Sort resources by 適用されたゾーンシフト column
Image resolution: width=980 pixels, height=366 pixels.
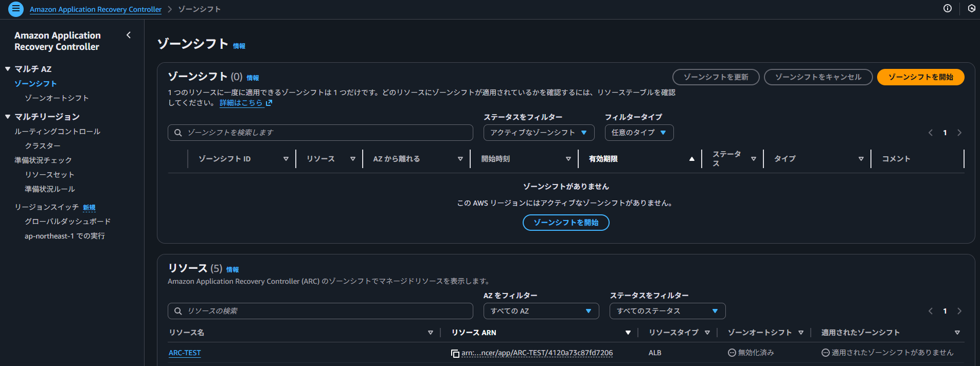pos(957,333)
